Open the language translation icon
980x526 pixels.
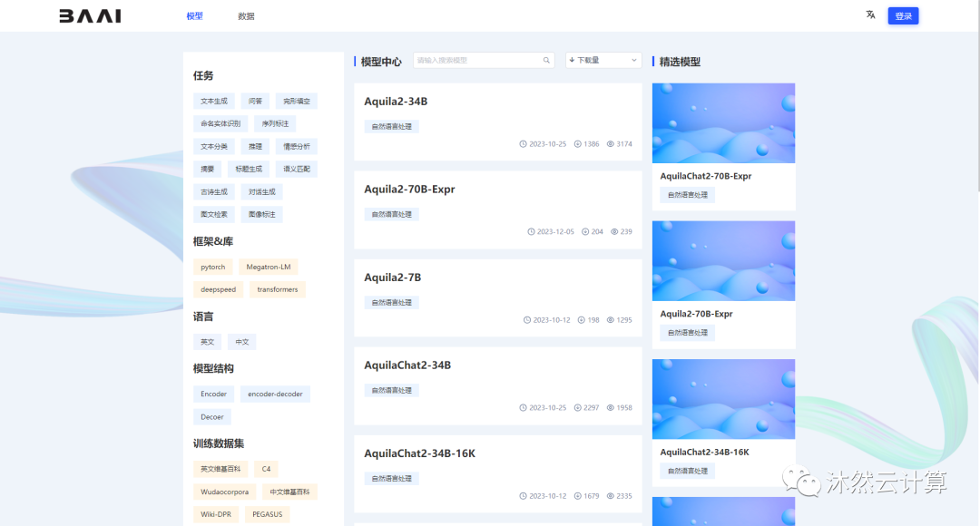tap(870, 15)
